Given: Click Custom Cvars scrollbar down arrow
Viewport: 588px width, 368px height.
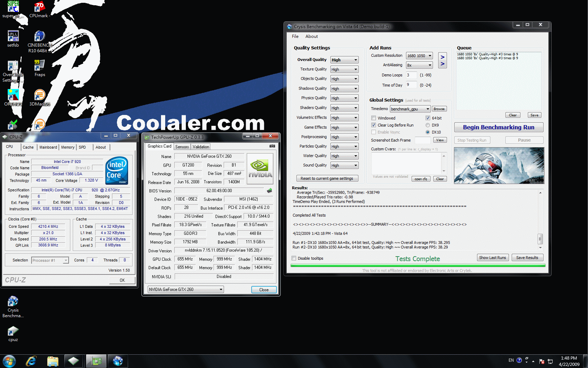Looking at the screenshot, I should point(444,171).
